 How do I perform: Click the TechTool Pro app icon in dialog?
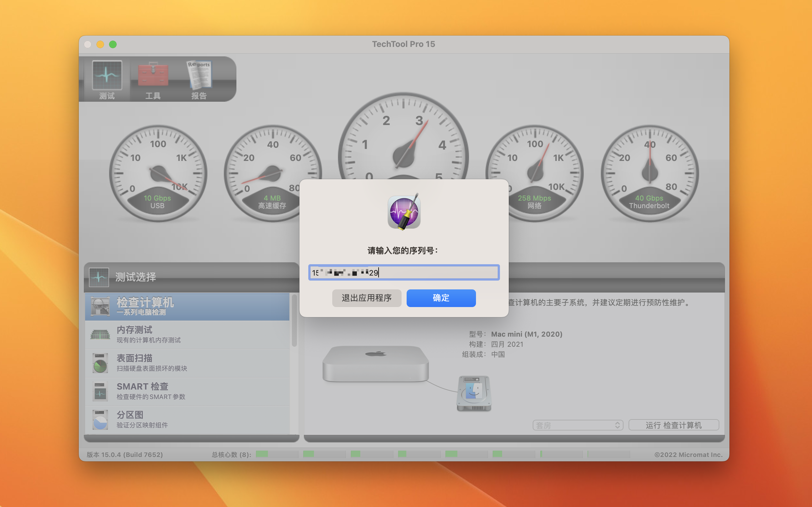click(x=404, y=212)
